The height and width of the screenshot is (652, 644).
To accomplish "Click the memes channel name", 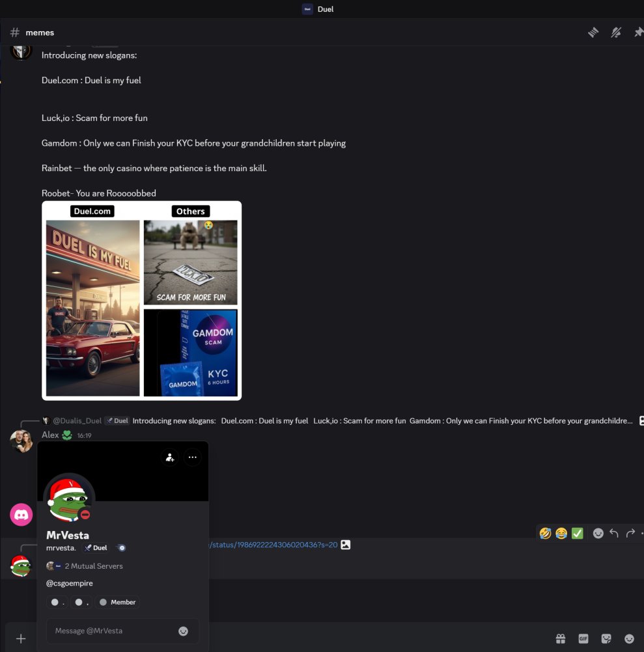I will pyautogui.click(x=40, y=33).
